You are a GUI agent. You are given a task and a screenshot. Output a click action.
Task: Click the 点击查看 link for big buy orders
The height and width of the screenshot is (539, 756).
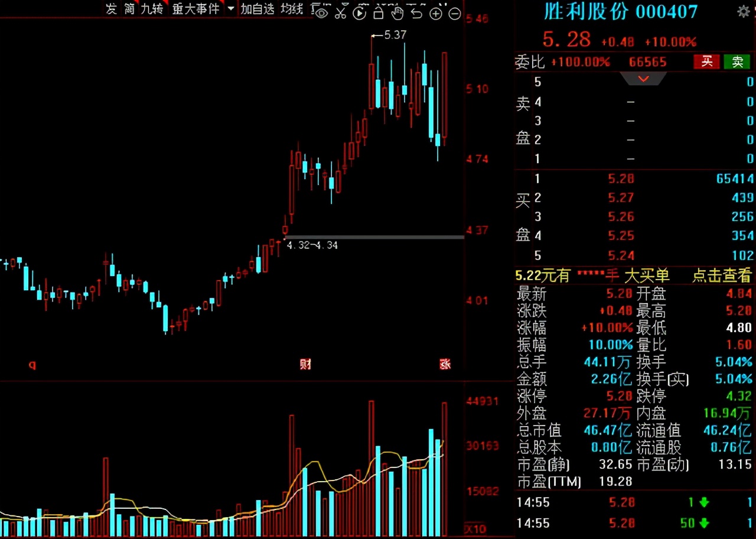point(722,275)
